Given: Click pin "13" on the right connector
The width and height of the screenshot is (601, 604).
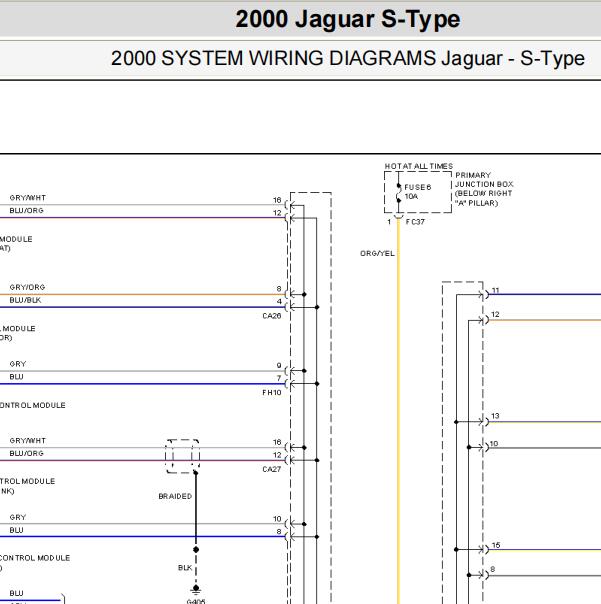Looking at the screenshot, I should 495,416.
